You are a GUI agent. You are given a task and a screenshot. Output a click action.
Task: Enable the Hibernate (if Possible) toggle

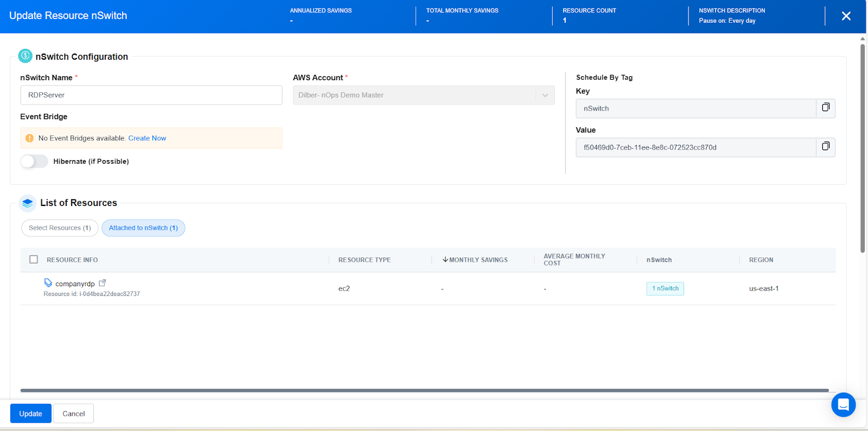pos(34,162)
